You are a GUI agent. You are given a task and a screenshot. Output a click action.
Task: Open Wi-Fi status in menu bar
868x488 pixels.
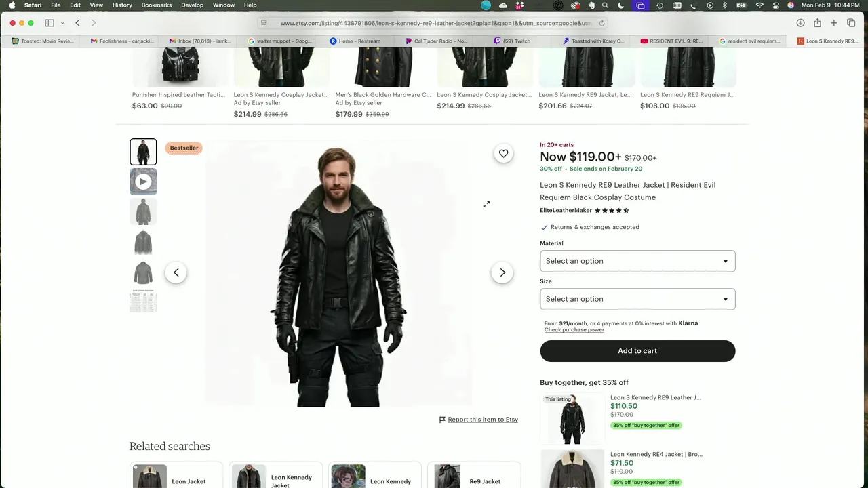(x=759, y=5)
